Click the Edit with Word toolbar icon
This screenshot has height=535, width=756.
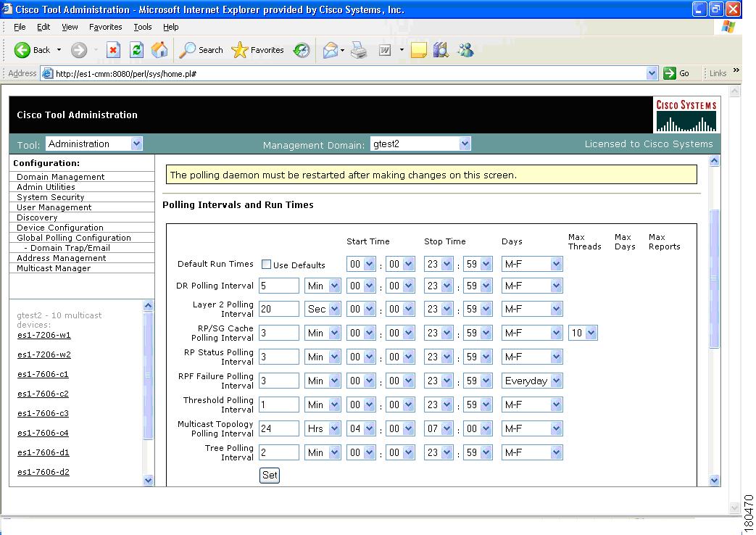click(x=385, y=50)
